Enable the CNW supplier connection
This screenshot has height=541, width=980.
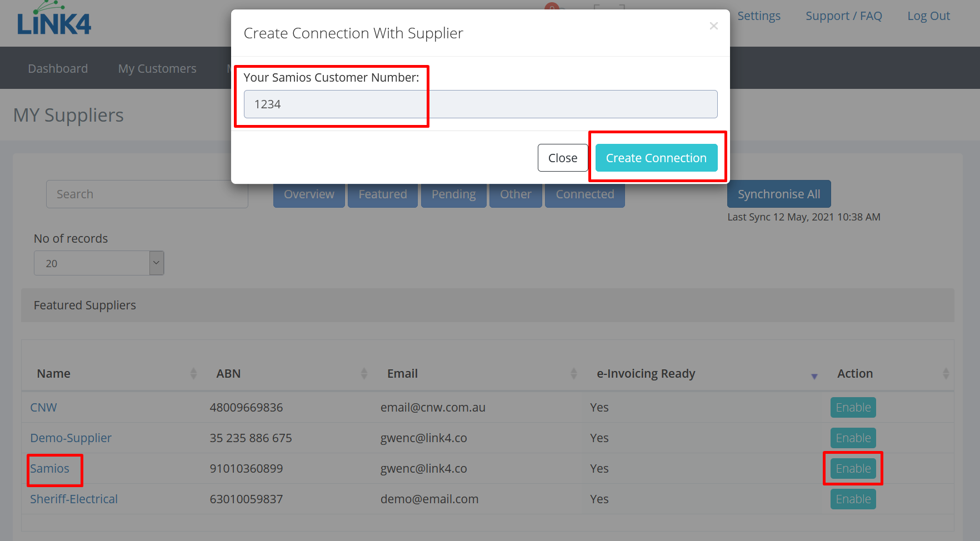coord(853,408)
